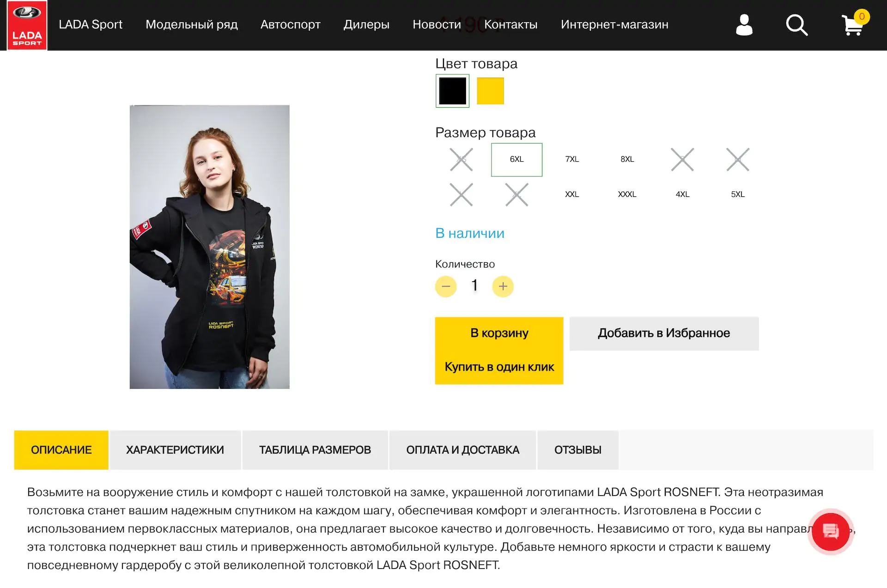Choose size XXL

click(x=572, y=194)
